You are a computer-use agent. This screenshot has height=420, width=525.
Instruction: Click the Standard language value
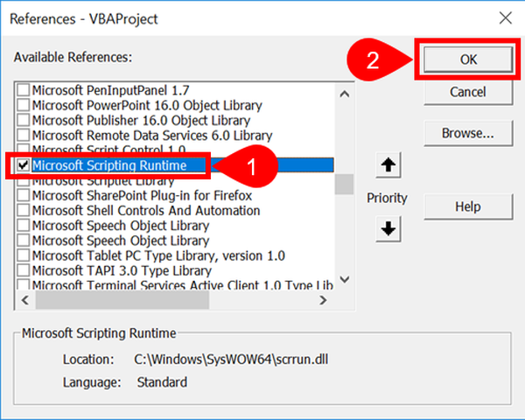162,382
